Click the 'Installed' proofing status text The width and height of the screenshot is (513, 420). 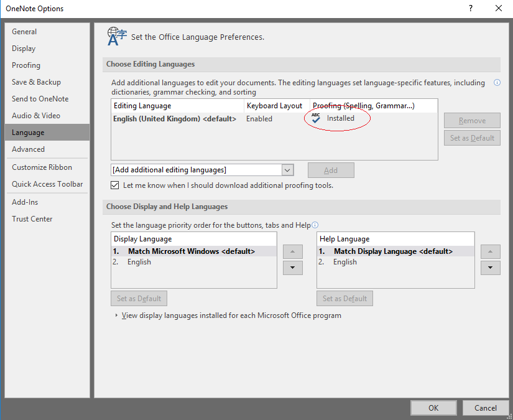tap(341, 118)
